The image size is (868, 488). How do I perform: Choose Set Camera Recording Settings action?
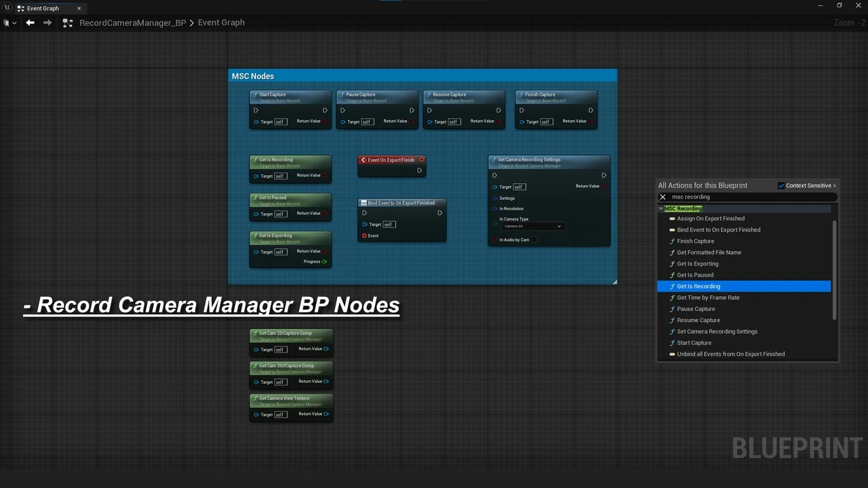717,331
